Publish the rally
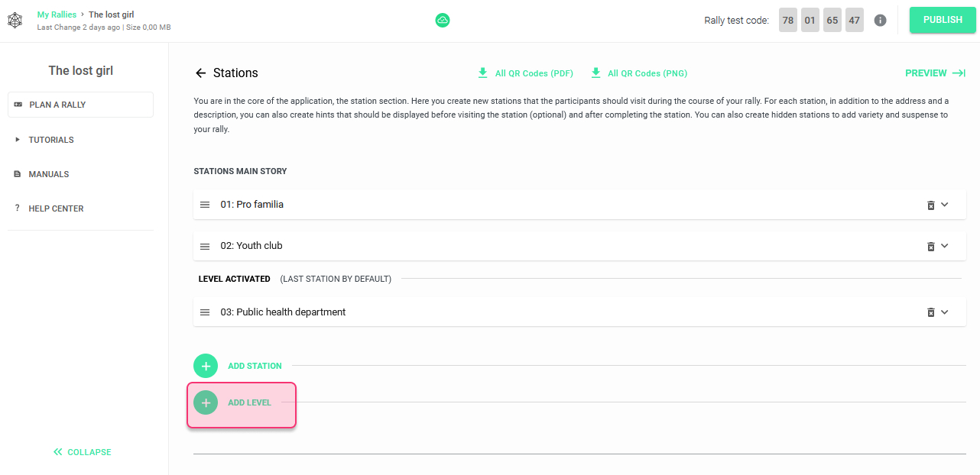 pos(943,20)
